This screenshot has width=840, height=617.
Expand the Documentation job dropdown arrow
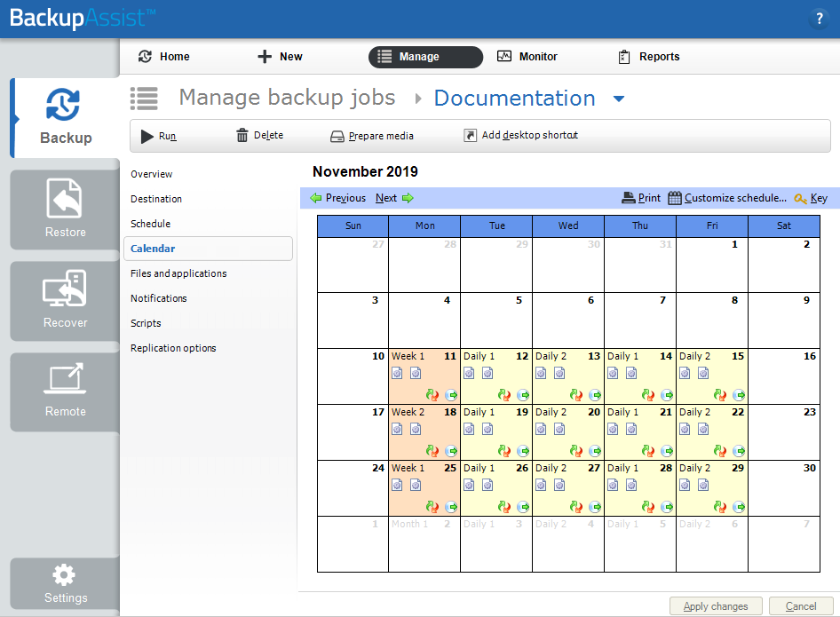point(619,99)
